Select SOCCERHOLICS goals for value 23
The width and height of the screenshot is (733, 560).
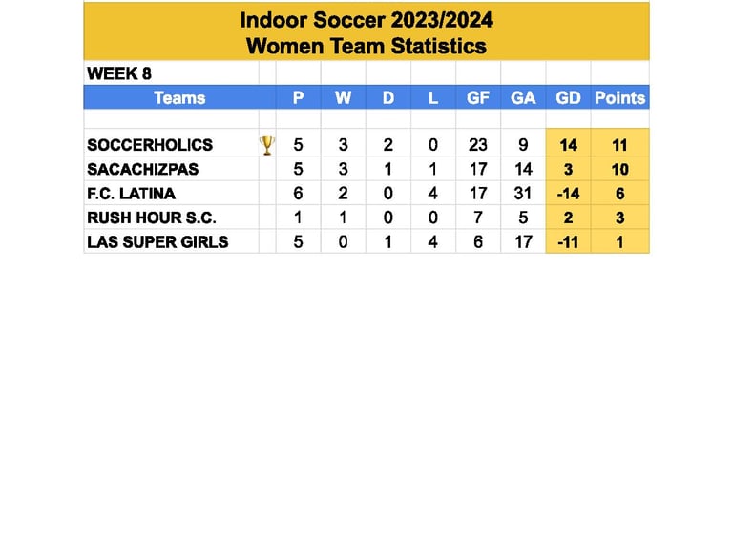pyautogui.click(x=478, y=145)
